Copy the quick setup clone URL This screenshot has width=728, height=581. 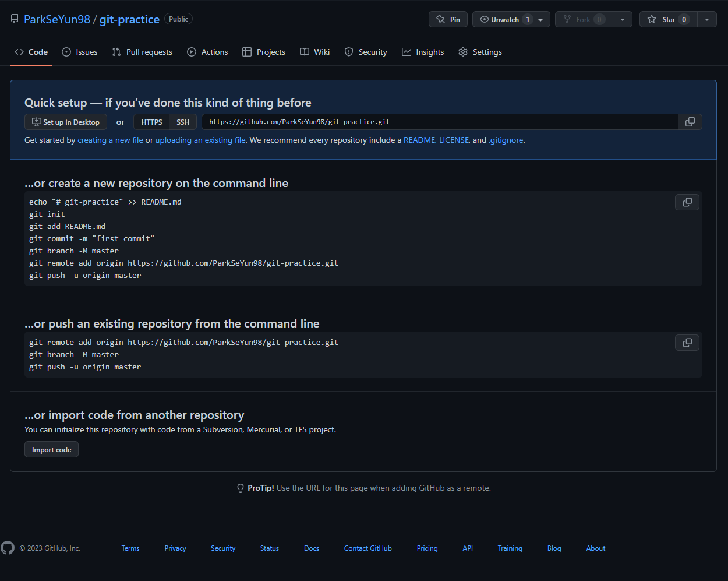690,122
